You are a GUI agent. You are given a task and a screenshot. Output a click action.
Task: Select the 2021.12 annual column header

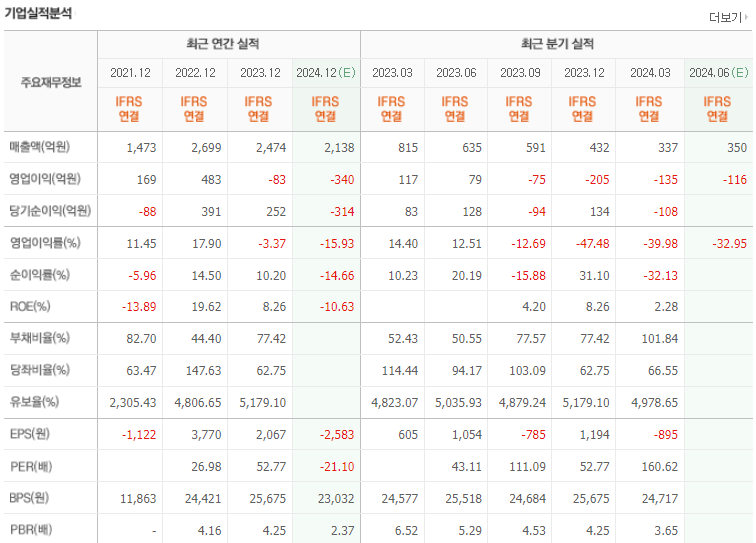(x=130, y=73)
